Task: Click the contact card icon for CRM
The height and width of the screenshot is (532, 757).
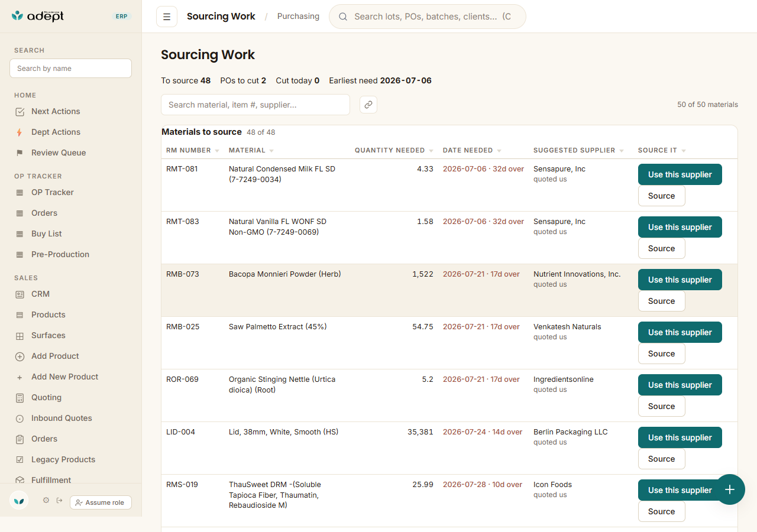Action: (20, 294)
